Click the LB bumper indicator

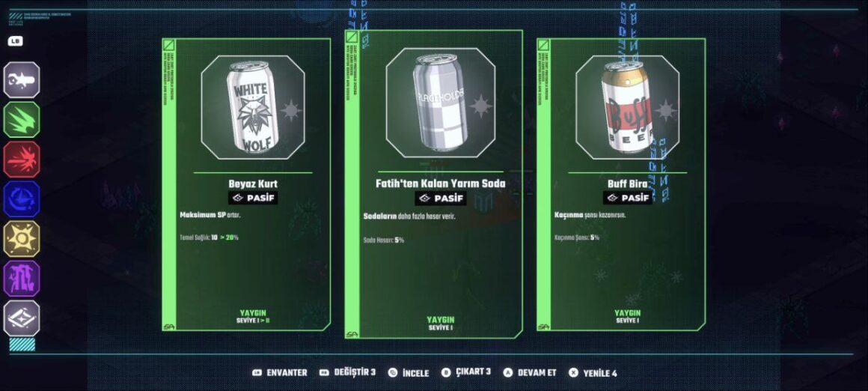(15, 41)
